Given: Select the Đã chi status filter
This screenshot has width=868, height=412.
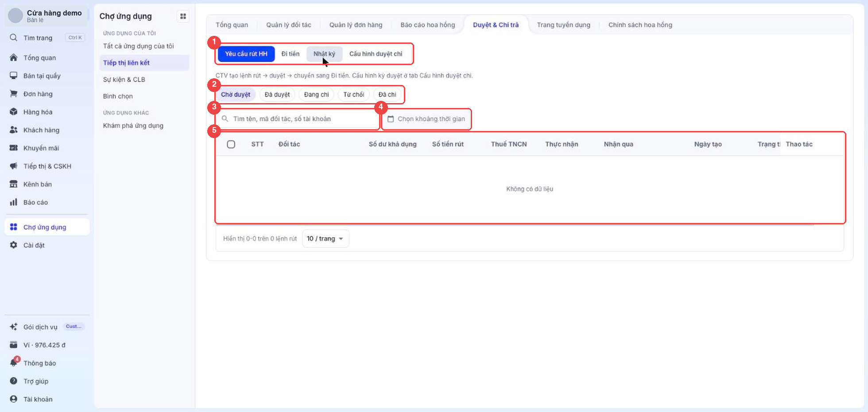Looking at the screenshot, I should (x=387, y=95).
